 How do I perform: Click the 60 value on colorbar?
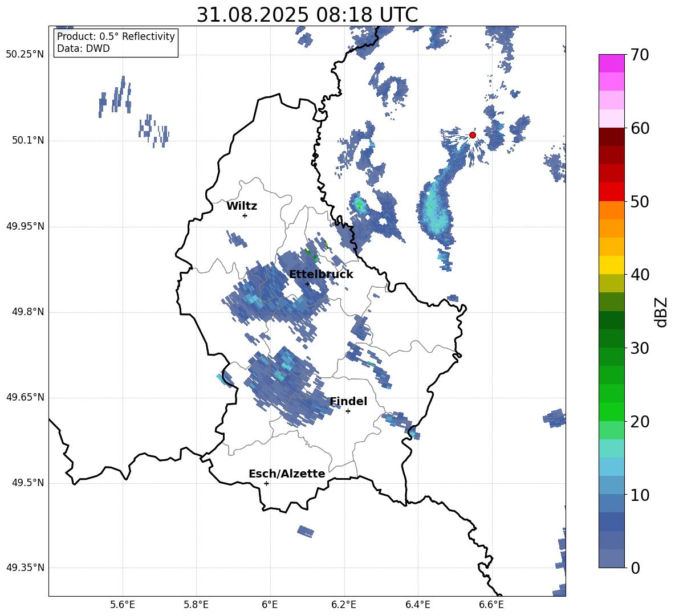tap(640, 128)
